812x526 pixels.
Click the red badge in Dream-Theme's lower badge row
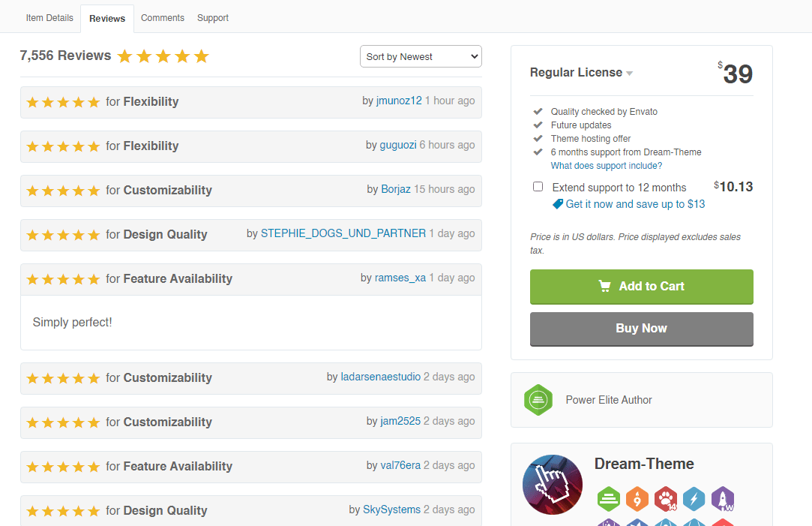[722, 523]
